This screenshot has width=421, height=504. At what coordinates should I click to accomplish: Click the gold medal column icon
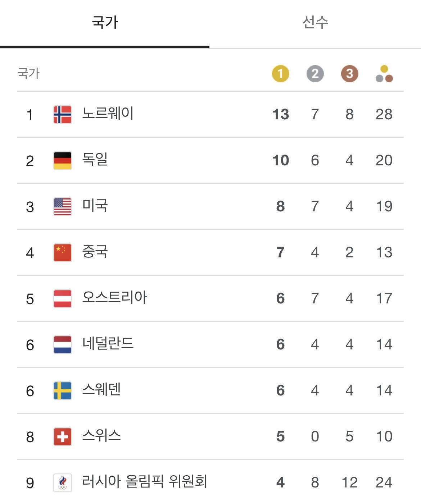tap(280, 74)
